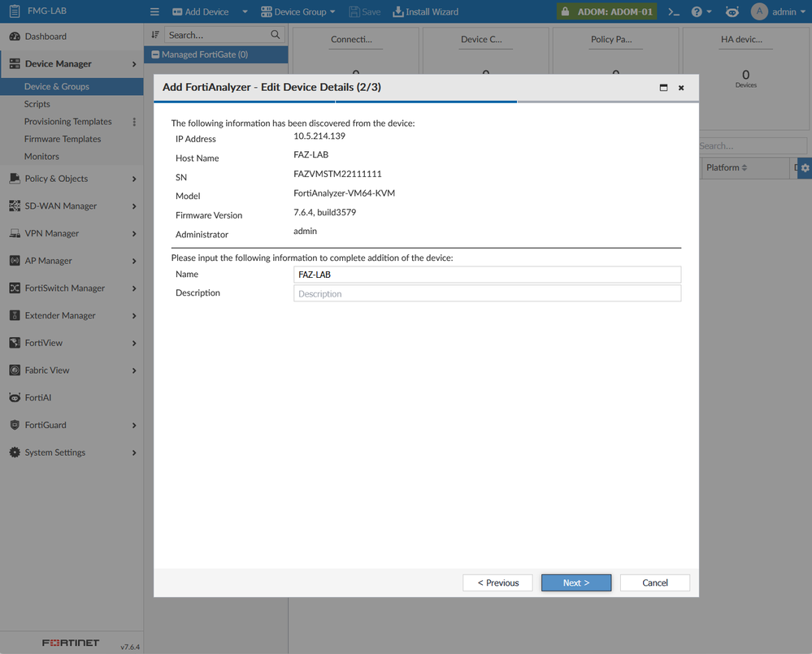
Task: Click the HA devic... status card
Action: (745, 78)
